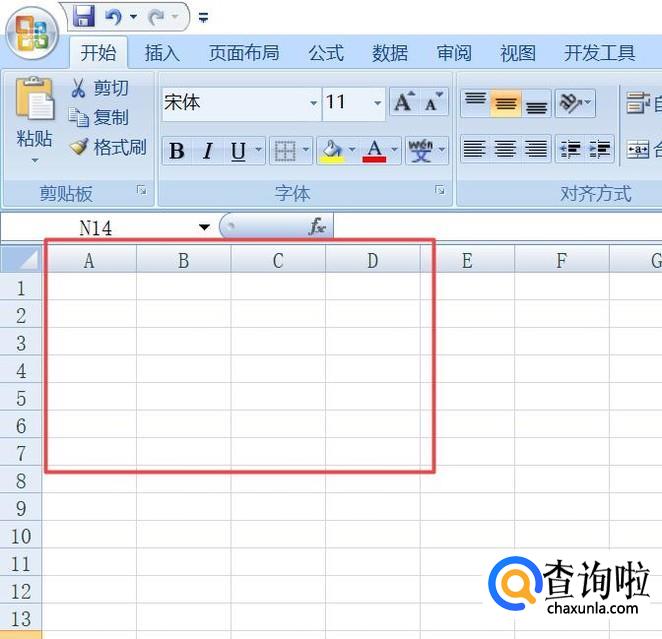
Task: Select column A header
Action: (89, 260)
